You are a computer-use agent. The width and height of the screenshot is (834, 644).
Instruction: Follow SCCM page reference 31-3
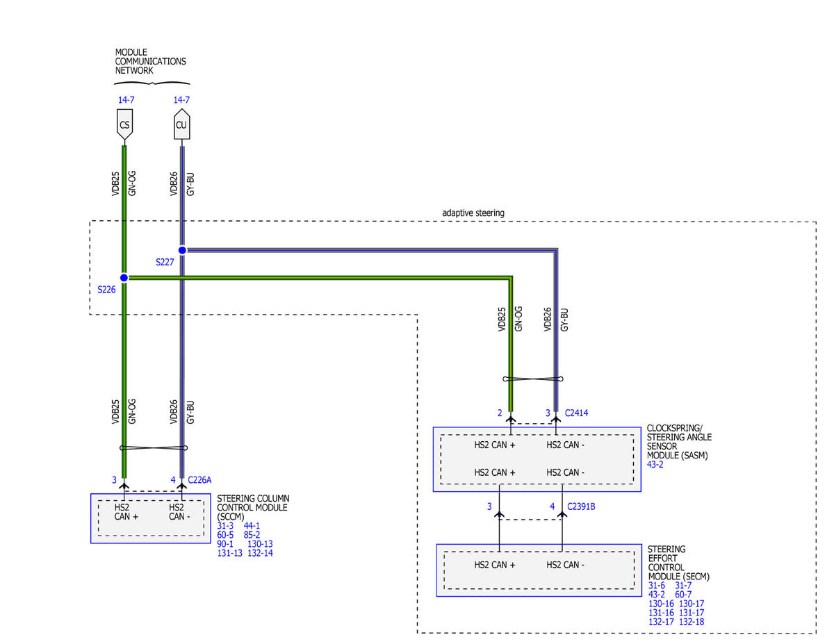pyautogui.click(x=225, y=526)
